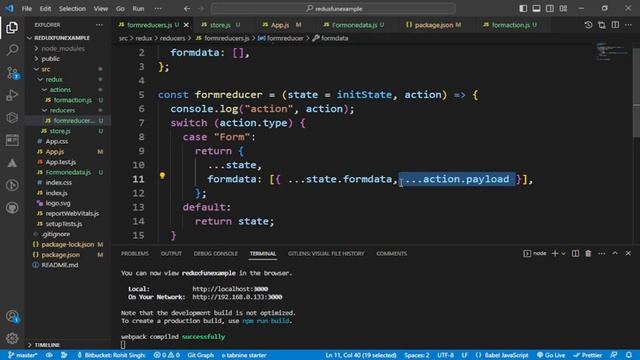640x360 pixels.
Task: Open the timeline history icon in the editor toolbar
Action: pos(588,25)
